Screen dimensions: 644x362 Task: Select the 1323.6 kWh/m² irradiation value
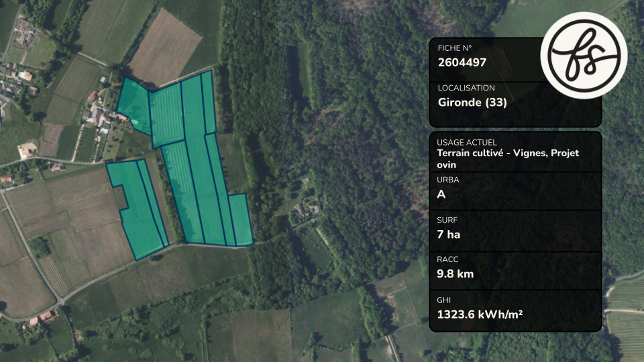pos(480,314)
